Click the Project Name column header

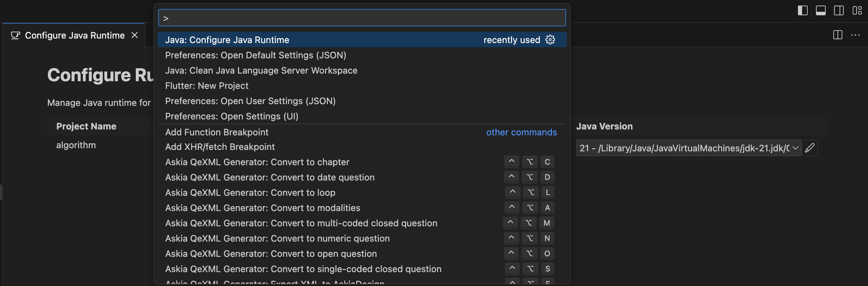(x=86, y=126)
